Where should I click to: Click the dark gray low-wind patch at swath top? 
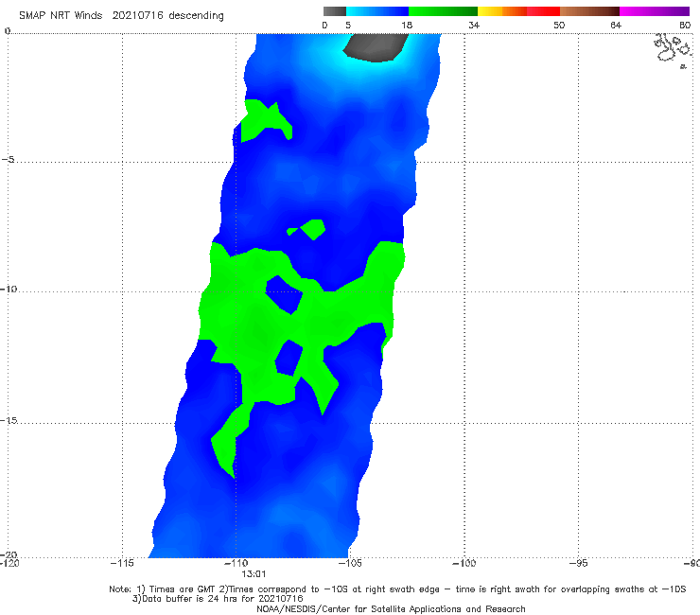pos(376,47)
